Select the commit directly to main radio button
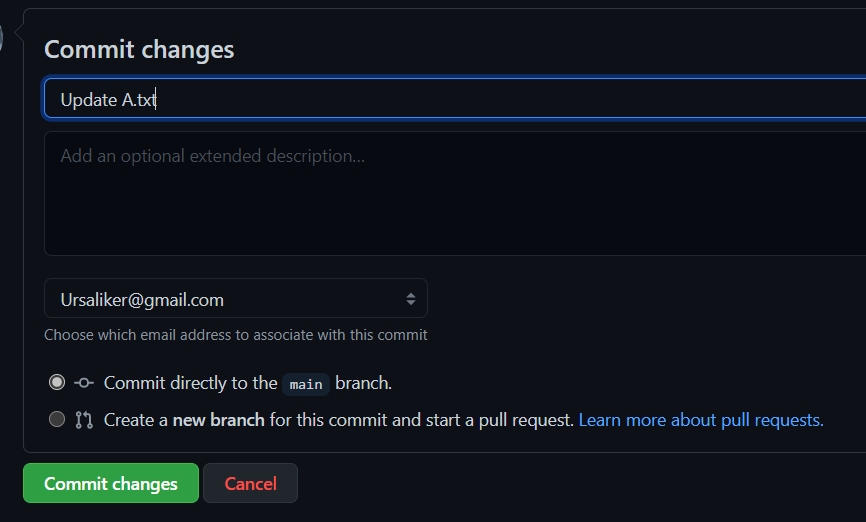This screenshot has width=866, height=522. (x=57, y=382)
